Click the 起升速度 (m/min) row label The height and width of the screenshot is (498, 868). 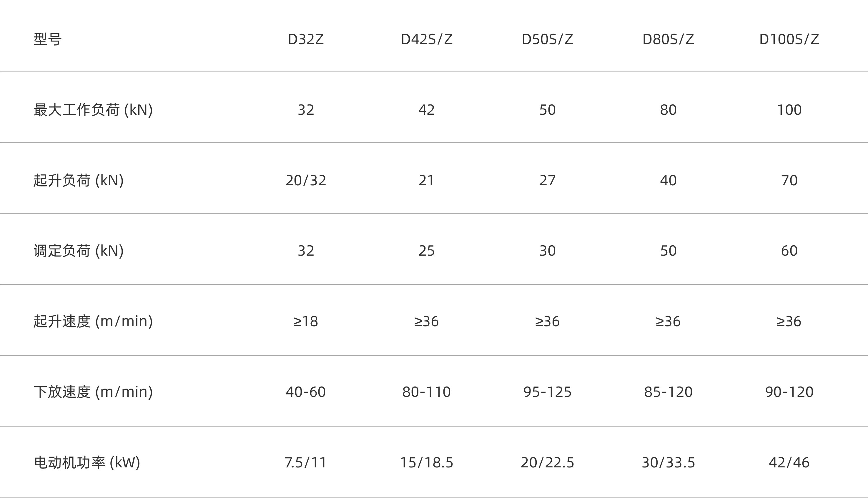point(93,322)
